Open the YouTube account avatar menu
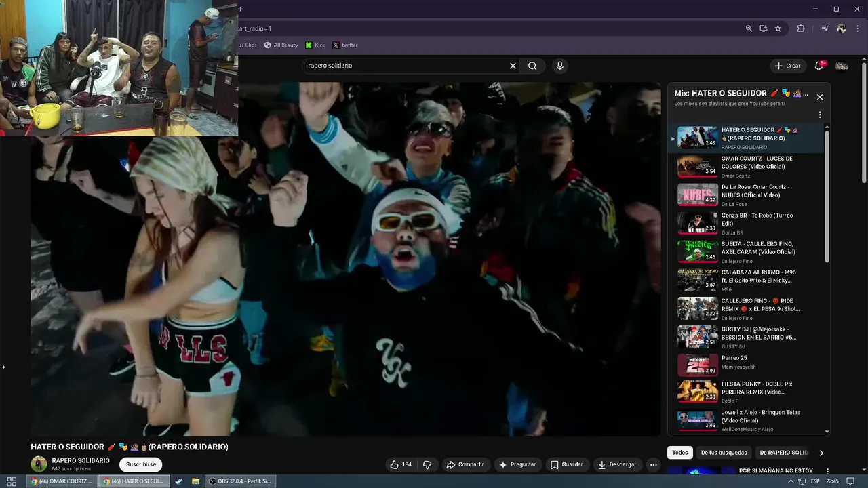This screenshot has width=868, height=488. coord(842,66)
